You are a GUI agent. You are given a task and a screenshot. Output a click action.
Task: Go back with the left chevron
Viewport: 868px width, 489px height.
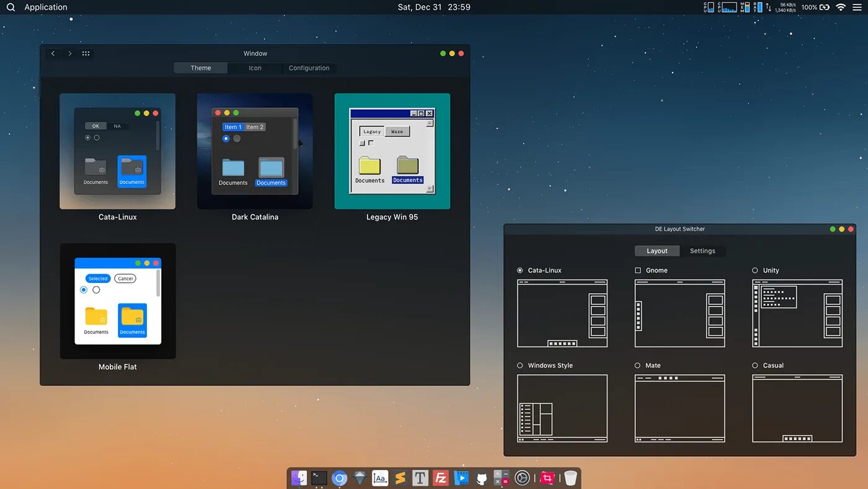click(x=53, y=53)
